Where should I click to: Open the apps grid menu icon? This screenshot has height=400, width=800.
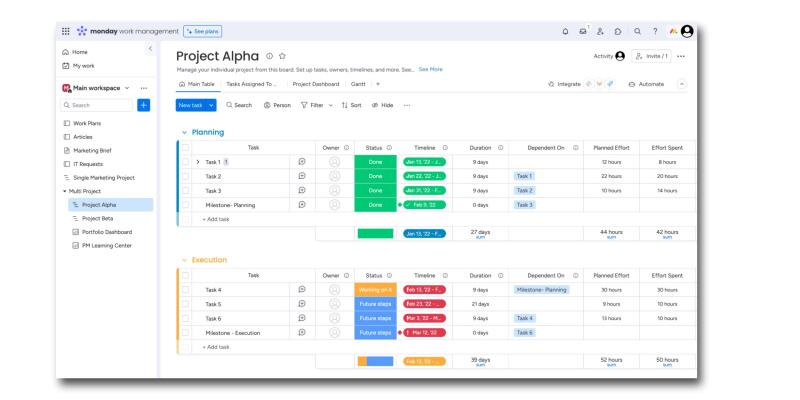pos(66,31)
